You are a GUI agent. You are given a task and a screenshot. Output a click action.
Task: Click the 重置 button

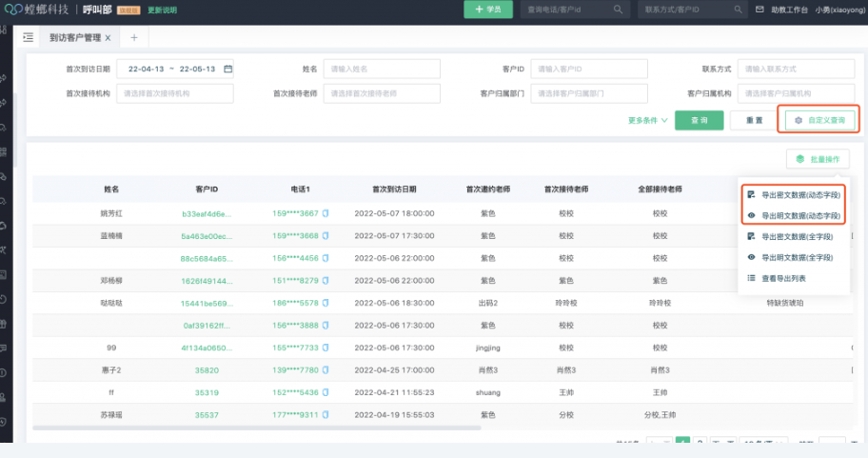(754, 120)
